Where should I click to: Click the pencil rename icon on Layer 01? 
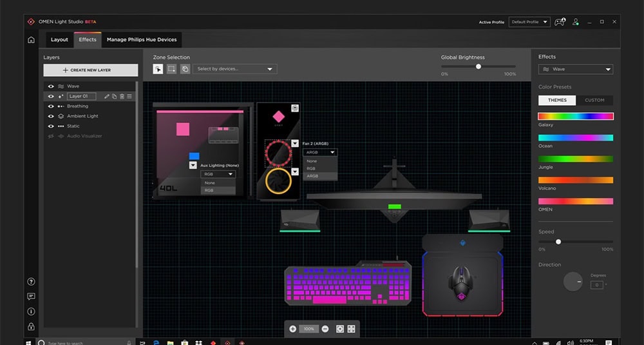(107, 96)
